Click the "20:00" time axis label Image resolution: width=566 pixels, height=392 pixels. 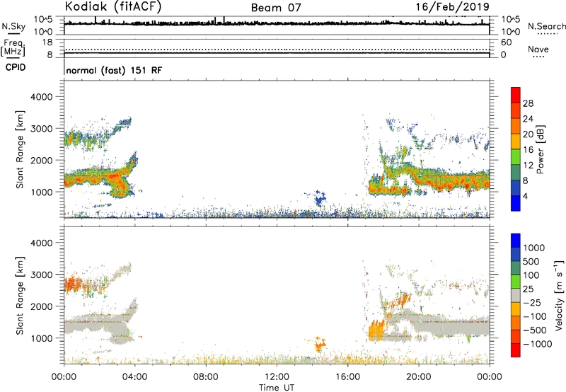418,377
